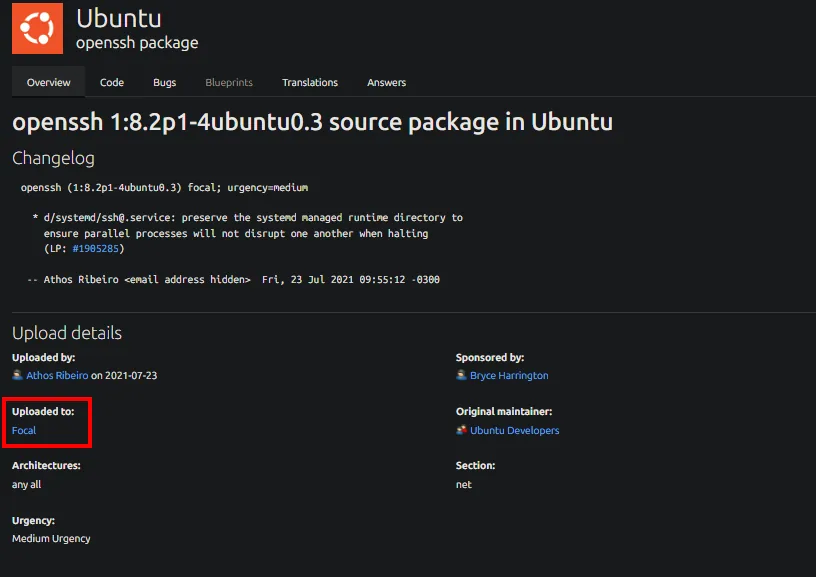Screen dimensions: 816x577
Task: Click the person icon beside Athos Ribeiro
Action: [x=17, y=375]
